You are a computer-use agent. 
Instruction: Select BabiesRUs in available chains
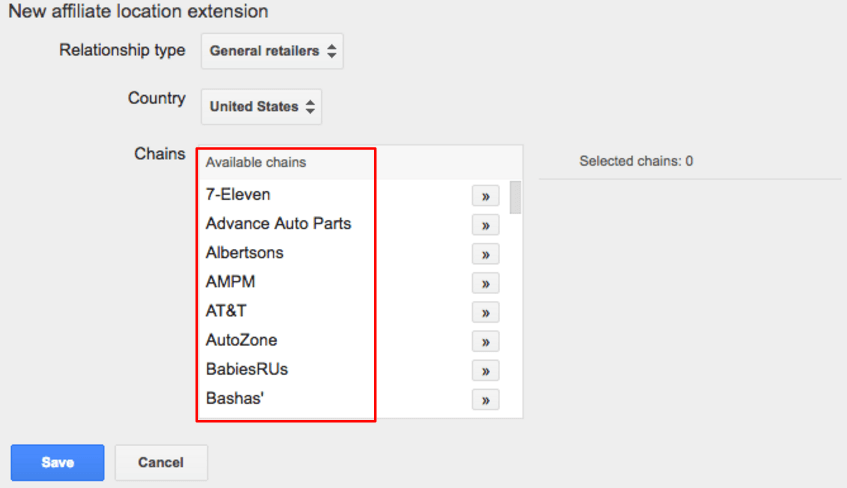pyautogui.click(x=247, y=370)
